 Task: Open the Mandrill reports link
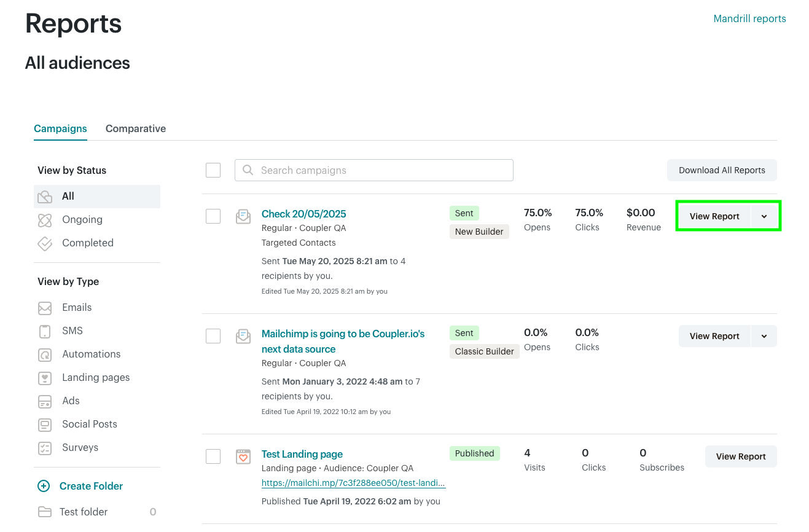click(749, 18)
